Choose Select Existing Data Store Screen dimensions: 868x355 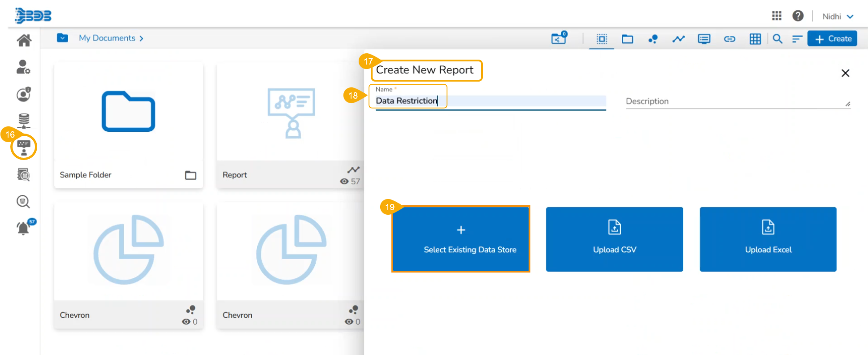[x=461, y=239]
